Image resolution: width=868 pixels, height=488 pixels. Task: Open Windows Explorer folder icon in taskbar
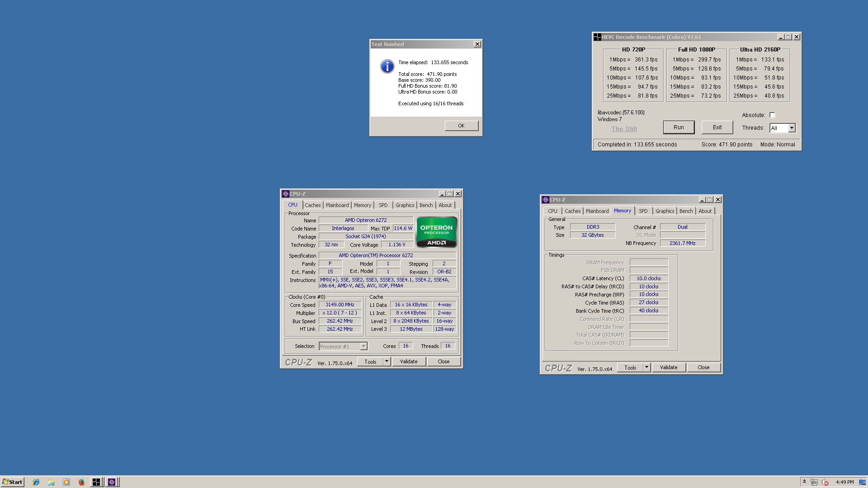(x=51, y=482)
